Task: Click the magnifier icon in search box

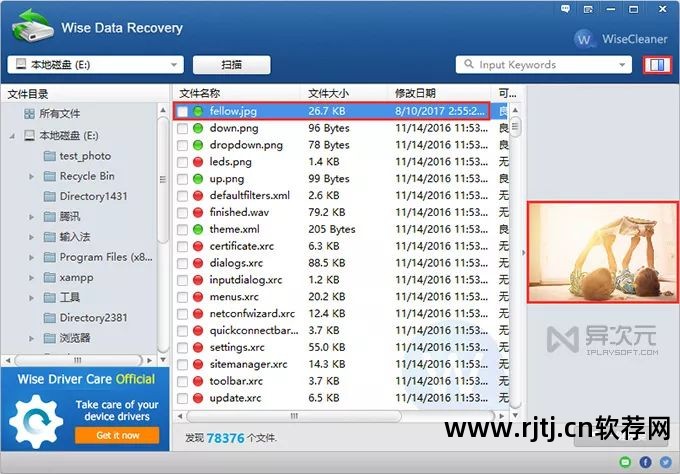Action: point(468,65)
